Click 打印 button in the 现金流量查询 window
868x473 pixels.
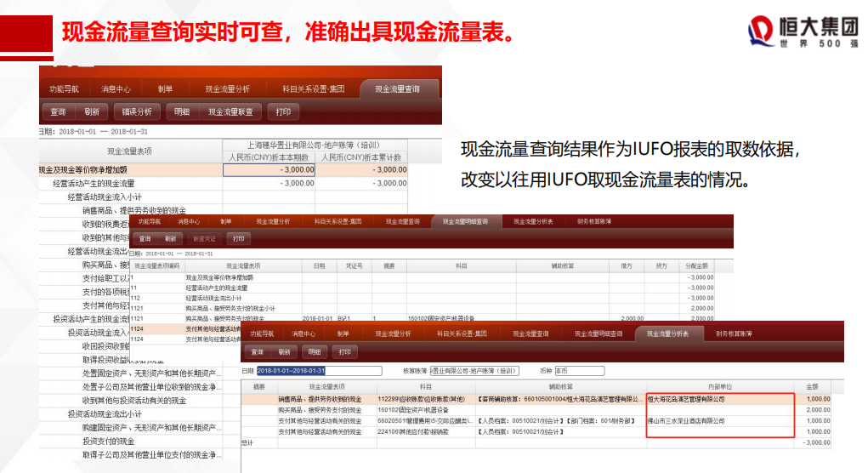click(x=283, y=112)
